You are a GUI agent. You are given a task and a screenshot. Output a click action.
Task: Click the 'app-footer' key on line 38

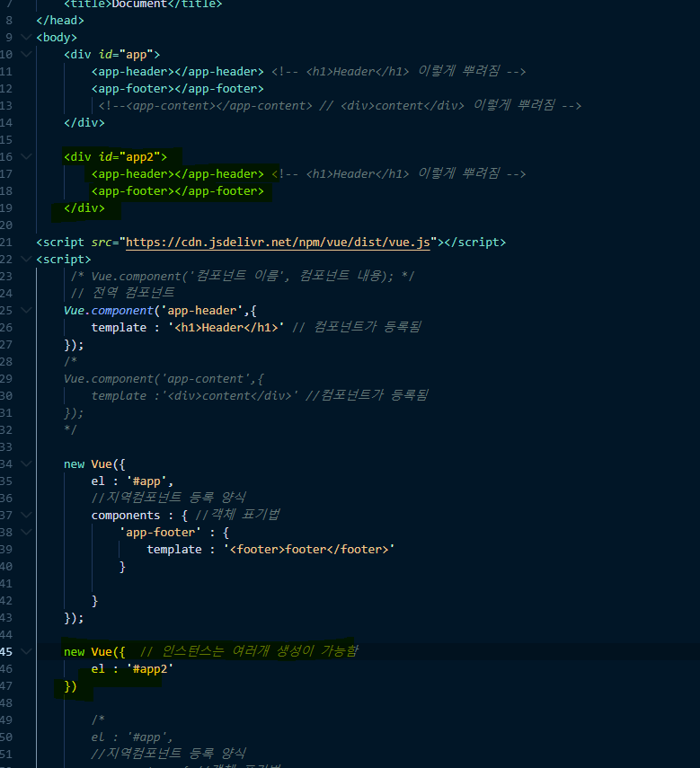[x=160, y=533]
